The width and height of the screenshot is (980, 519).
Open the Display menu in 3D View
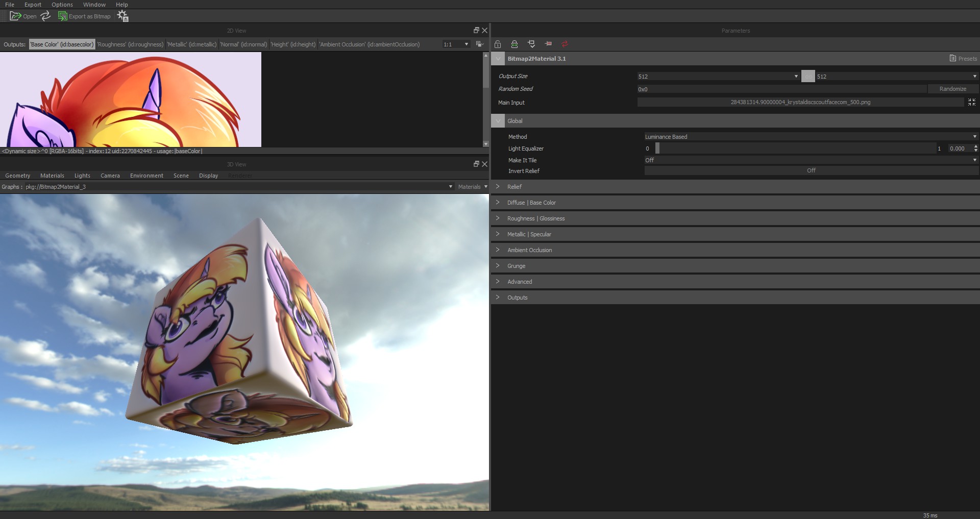pyautogui.click(x=208, y=176)
